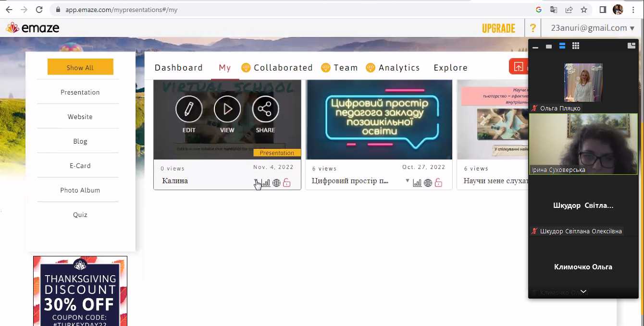Switch to the Dashboard tab
Viewport: 644px width, 326px height.
179,68
